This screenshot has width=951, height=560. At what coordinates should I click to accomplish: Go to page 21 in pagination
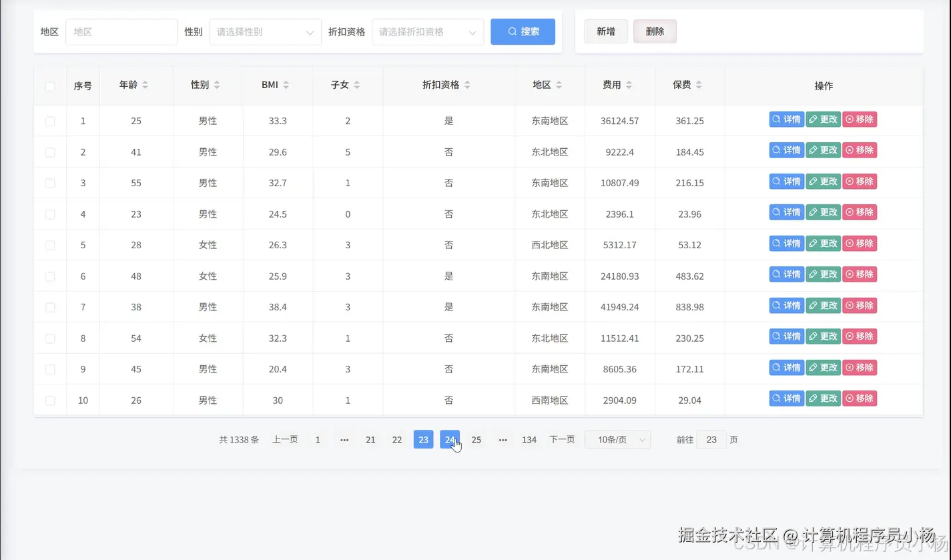[x=370, y=440]
